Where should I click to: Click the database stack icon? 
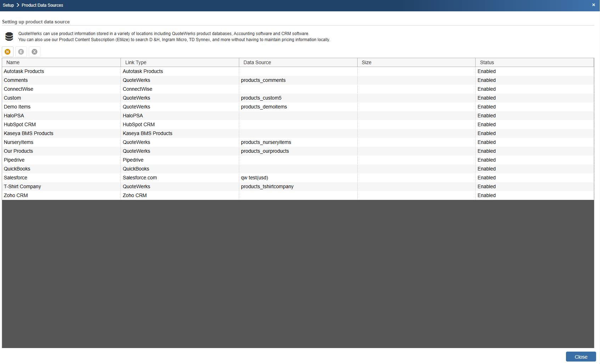click(x=9, y=37)
